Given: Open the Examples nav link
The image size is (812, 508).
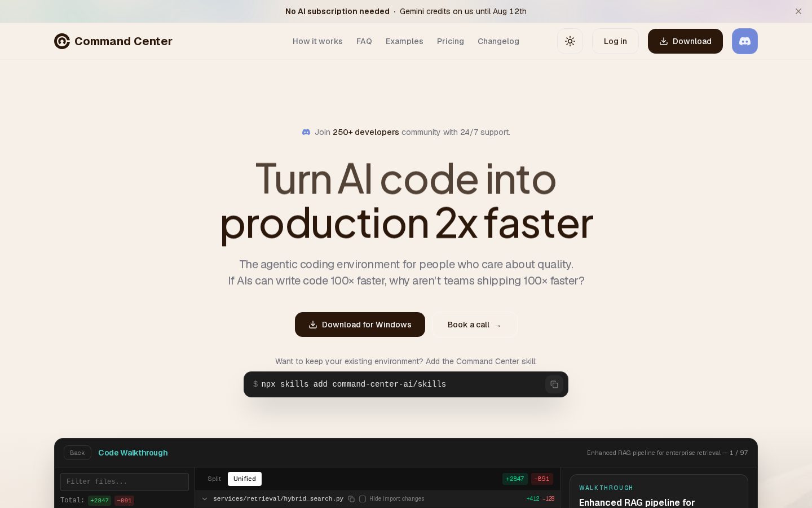Looking at the screenshot, I should click(x=404, y=41).
